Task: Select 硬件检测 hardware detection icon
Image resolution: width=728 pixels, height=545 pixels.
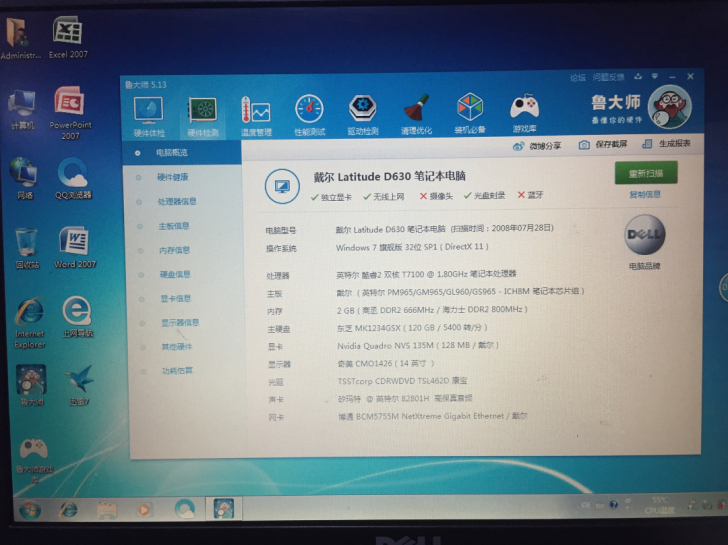Action: 202,116
